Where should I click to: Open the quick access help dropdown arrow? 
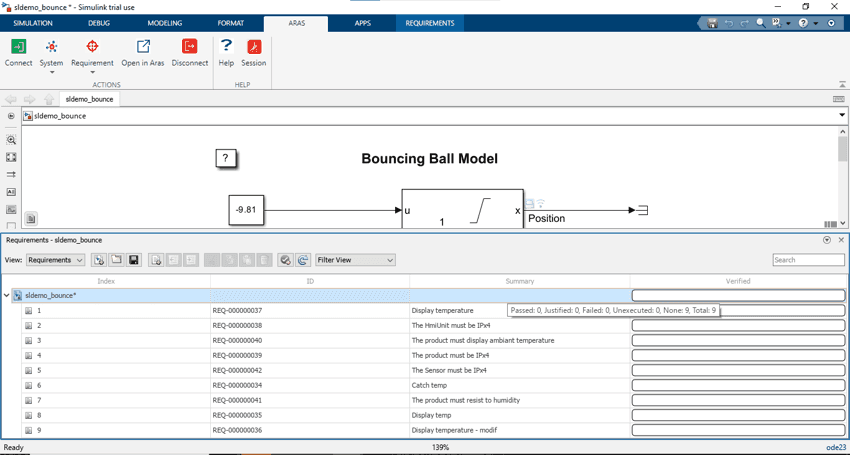[815, 23]
